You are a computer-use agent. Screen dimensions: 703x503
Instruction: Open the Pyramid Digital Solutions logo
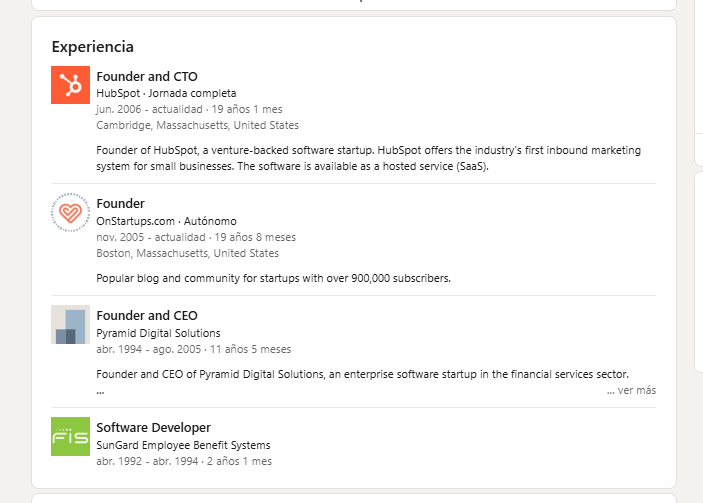[x=70, y=325]
